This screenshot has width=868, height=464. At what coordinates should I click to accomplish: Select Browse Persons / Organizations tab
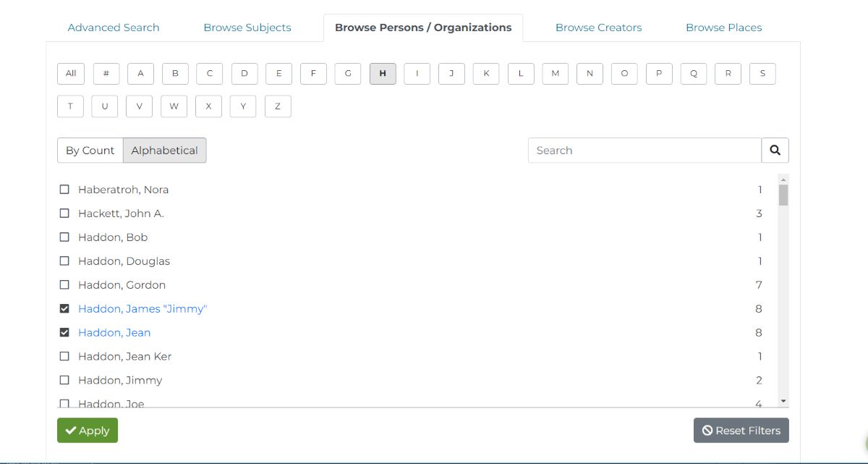tap(423, 28)
